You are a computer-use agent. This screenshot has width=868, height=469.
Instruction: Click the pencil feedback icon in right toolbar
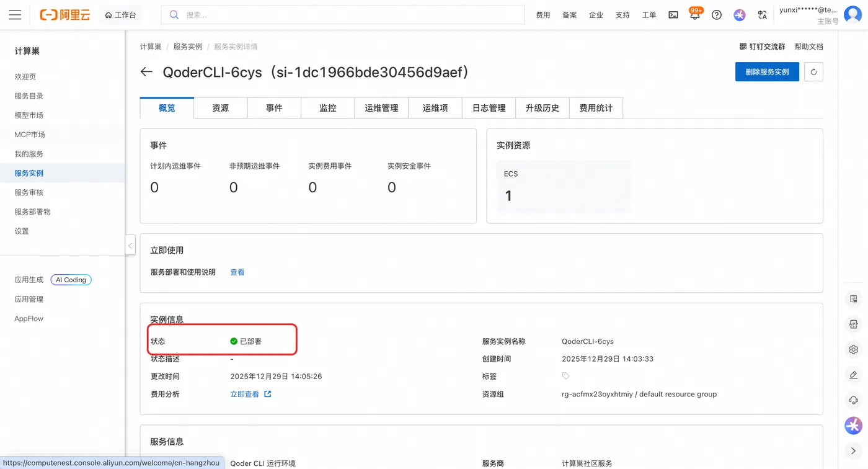(853, 375)
